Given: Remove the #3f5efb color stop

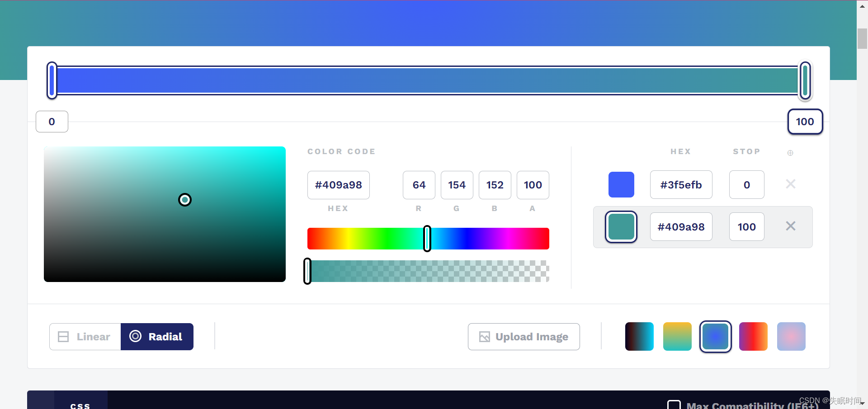Looking at the screenshot, I should (791, 184).
